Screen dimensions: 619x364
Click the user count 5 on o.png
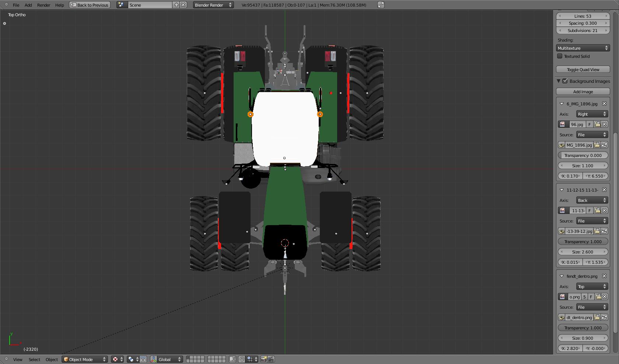584,297
